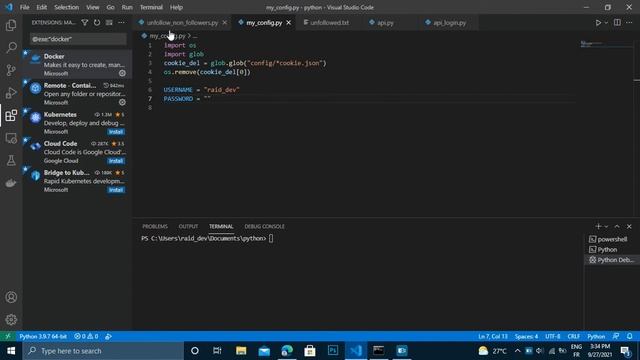Select the Remote - Containers extension entry
Viewport: 640px width, 360px height.
point(77,93)
